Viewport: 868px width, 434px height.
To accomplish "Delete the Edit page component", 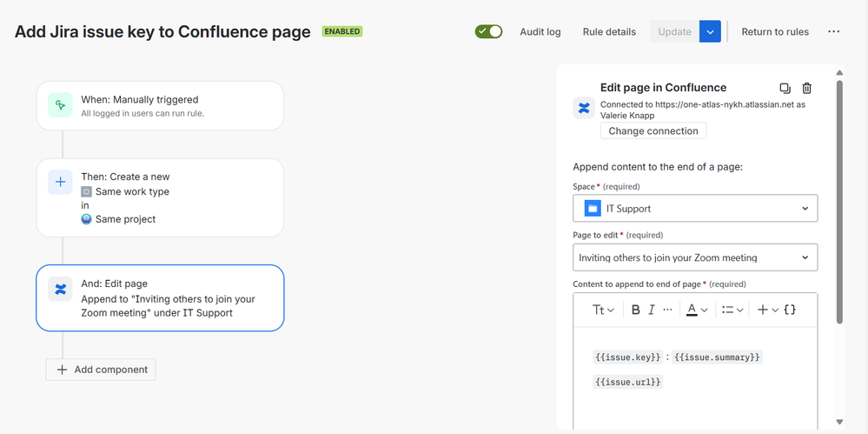I will pos(807,88).
